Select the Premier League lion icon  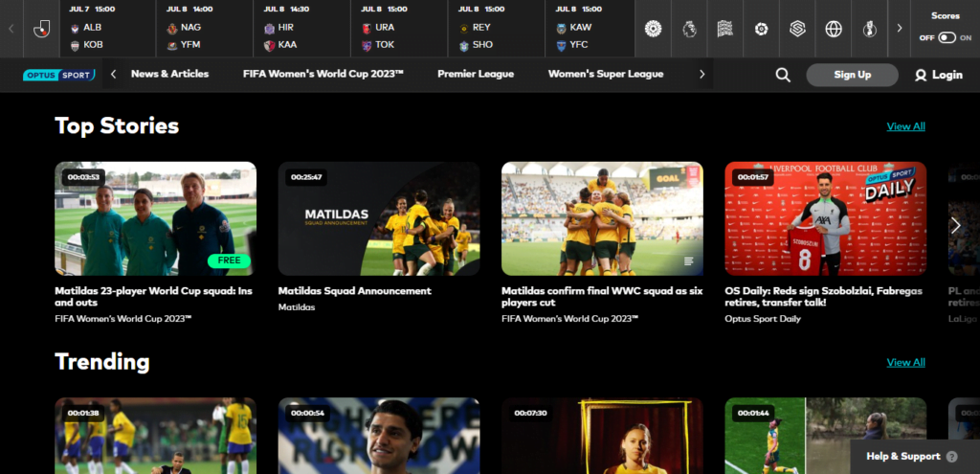(x=689, y=29)
